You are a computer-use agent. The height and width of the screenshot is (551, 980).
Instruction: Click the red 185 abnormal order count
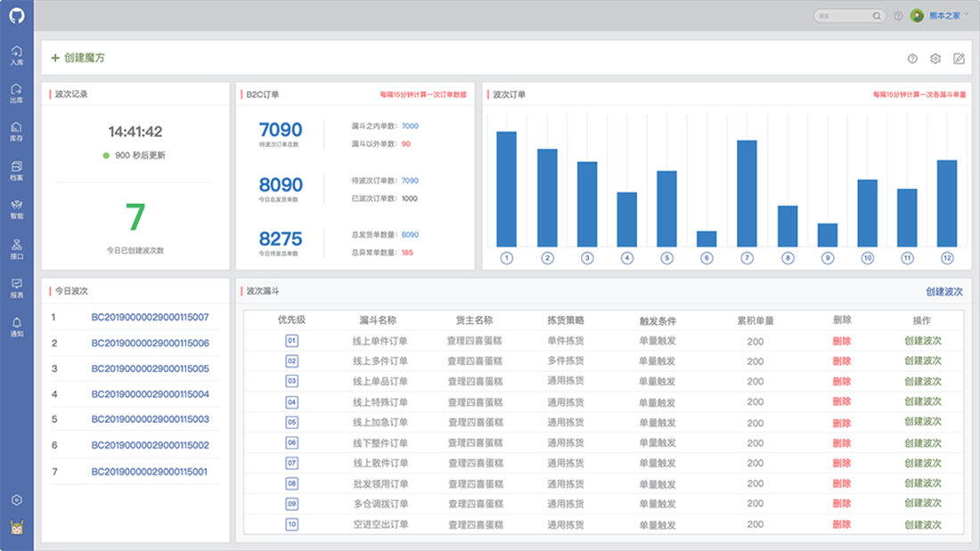[407, 253]
